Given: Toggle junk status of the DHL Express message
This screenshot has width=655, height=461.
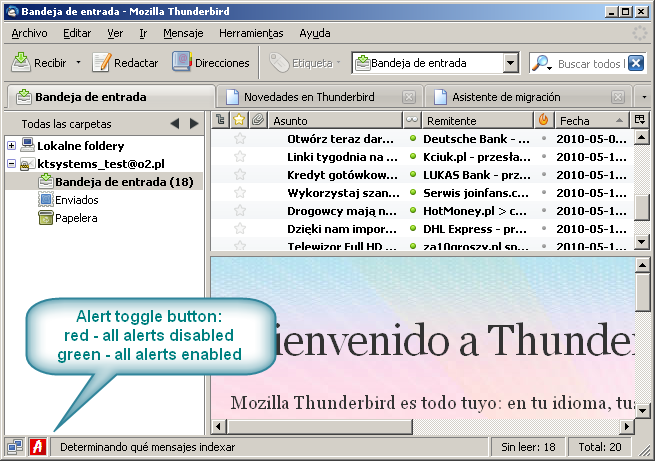Looking at the screenshot, I should pyautogui.click(x=543, y=228).
